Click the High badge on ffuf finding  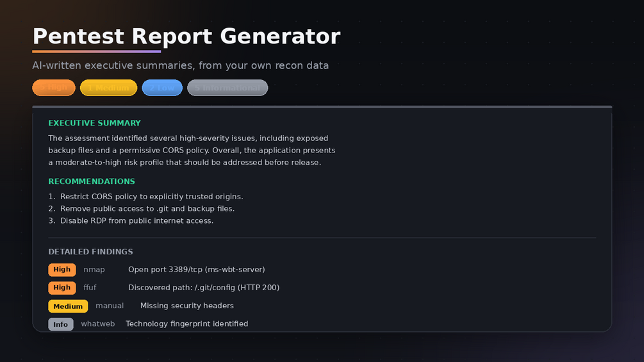(x=62, y=288)
